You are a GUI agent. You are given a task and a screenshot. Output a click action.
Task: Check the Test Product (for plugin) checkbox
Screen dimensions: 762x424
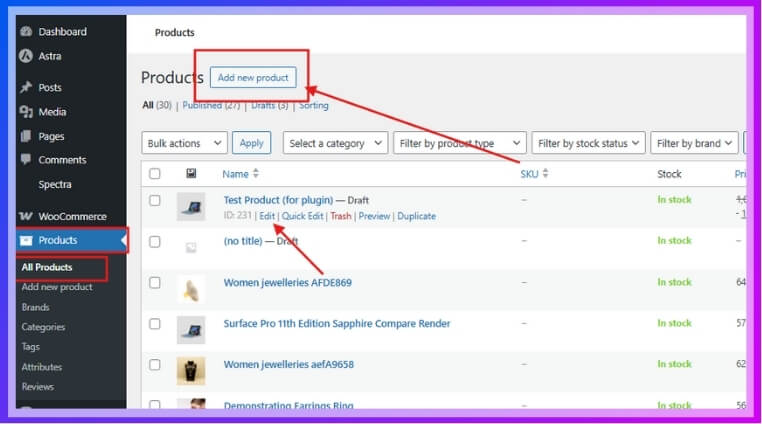(x=155, y=200)
